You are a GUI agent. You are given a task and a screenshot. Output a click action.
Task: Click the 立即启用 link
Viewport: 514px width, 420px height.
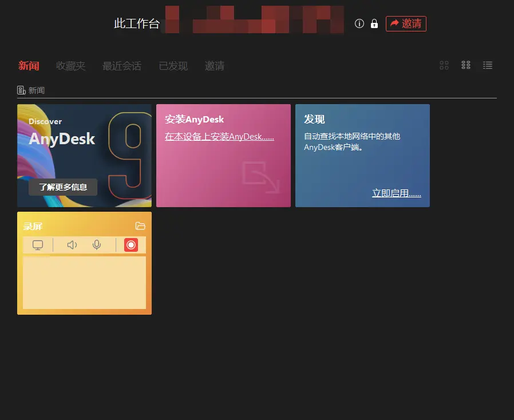click(x=396, y=193)
